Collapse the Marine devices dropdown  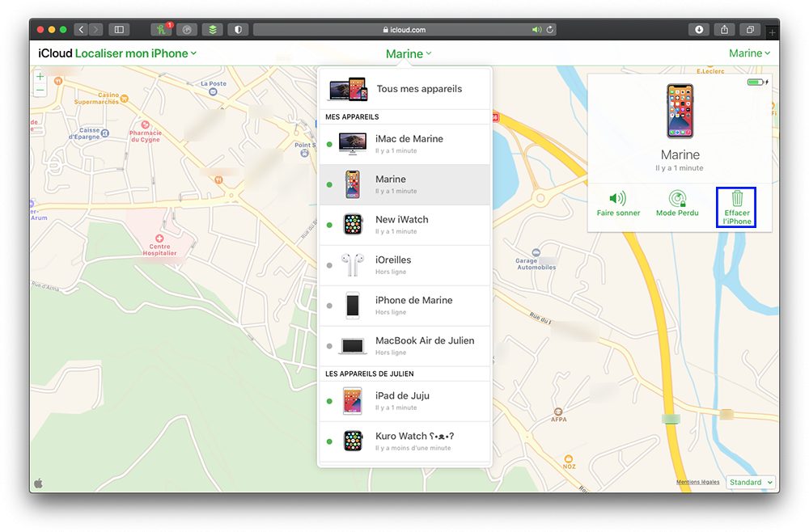pos(409,54)
